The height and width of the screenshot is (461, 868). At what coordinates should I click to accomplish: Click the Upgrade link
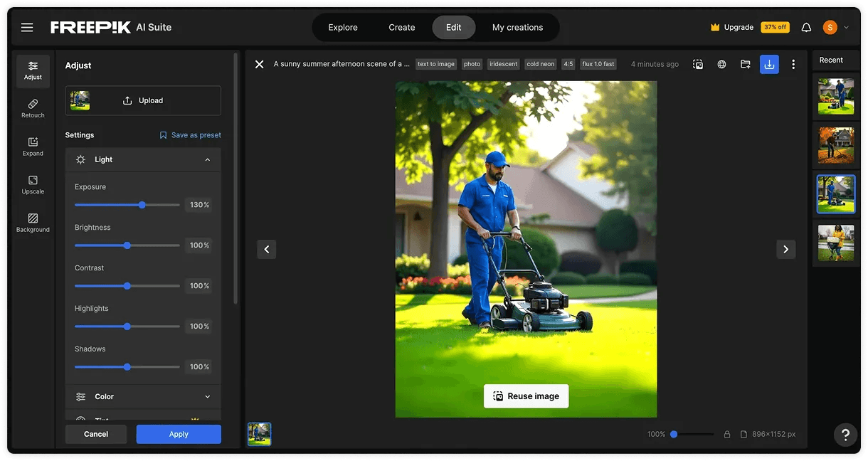click(739, 28)
